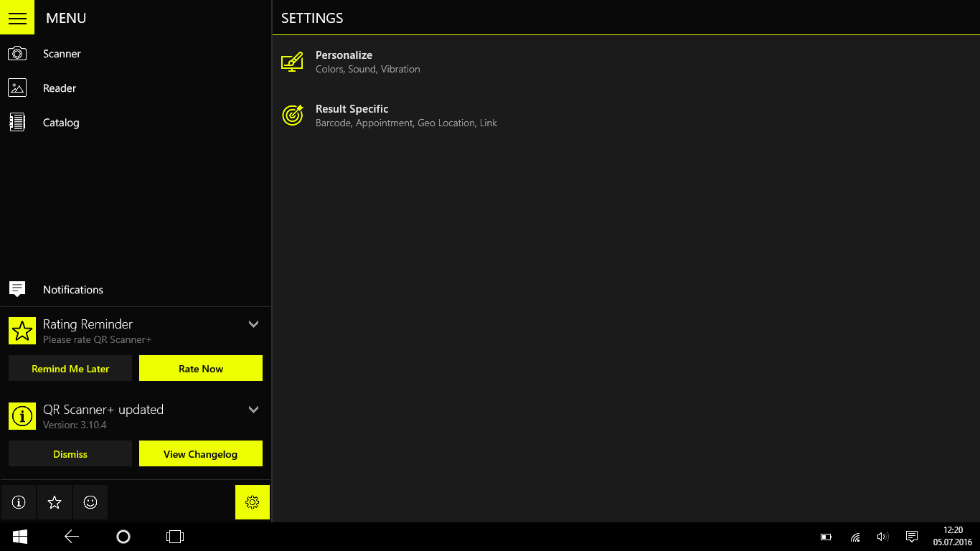Viewport: 980px width, 551px height.
Task: Open the Reader section
Action: [59, 88]
